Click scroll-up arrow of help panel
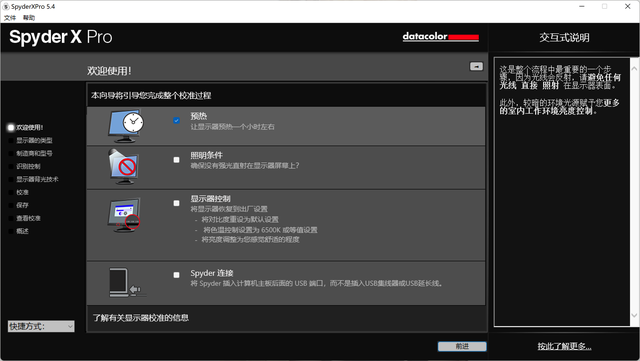The height and width of the screenshot is (361, 640). click(634, 69)
